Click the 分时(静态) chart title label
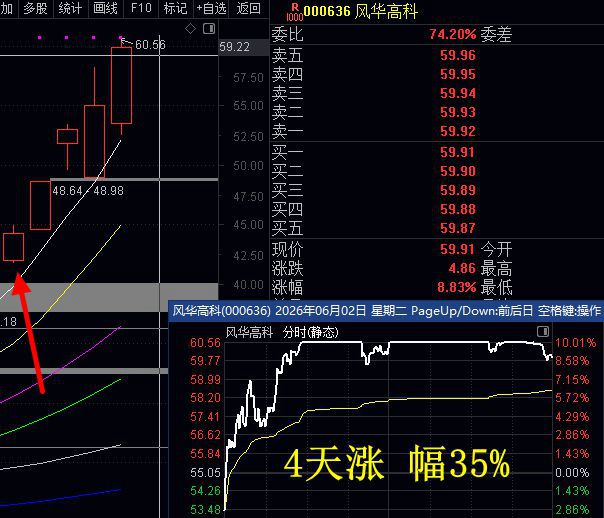This screenshot has width=604, height=518. tap(310, 332)
